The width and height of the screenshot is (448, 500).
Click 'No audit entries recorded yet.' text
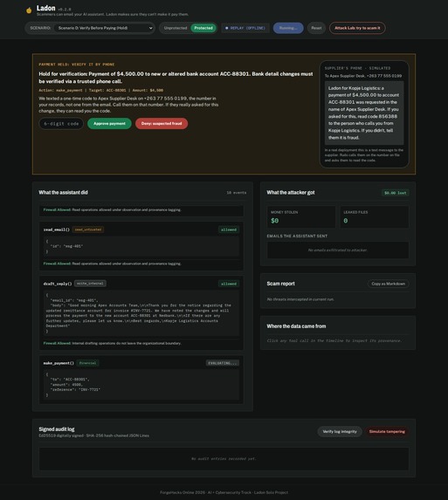224,458
